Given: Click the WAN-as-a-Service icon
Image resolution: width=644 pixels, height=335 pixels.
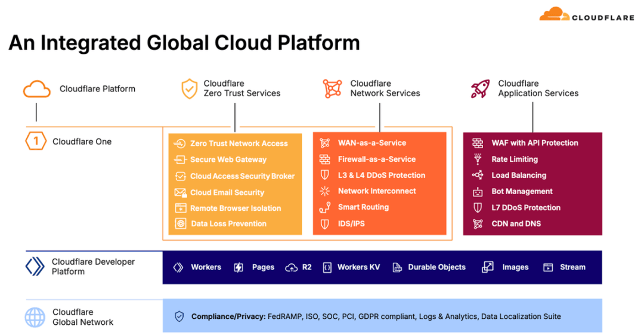Looking at the screenshot, I should tap(324, 143).
